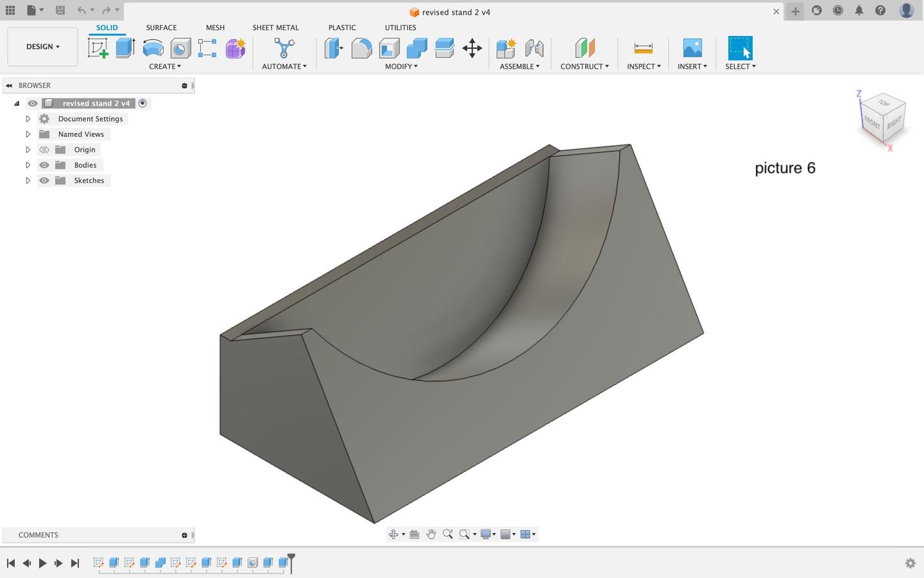Expand the Bodies tree node
Screen dimensions: 924x578
coord(28,165)
